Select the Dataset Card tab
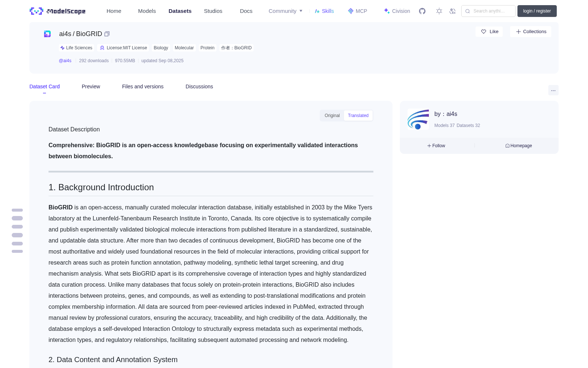Screen dimensions: 588x368 click(44, 86)
